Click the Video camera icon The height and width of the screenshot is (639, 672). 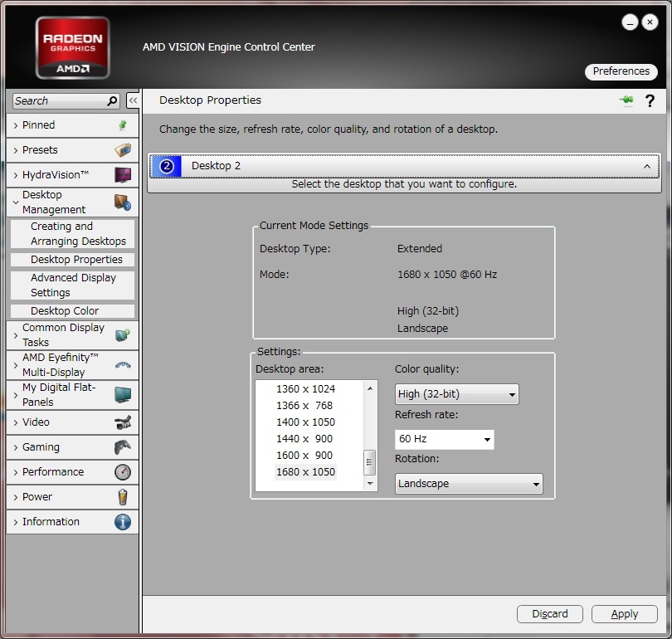122,422
